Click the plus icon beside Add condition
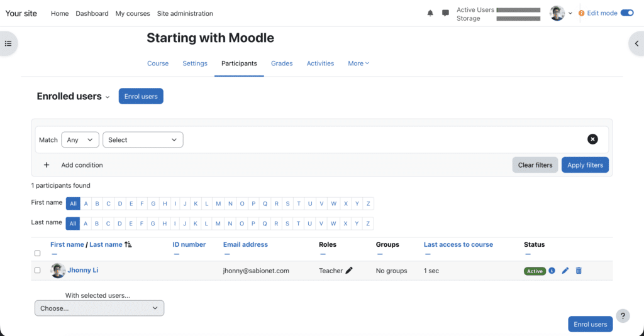Screen dimensions: 644x336 coord(47,165)
